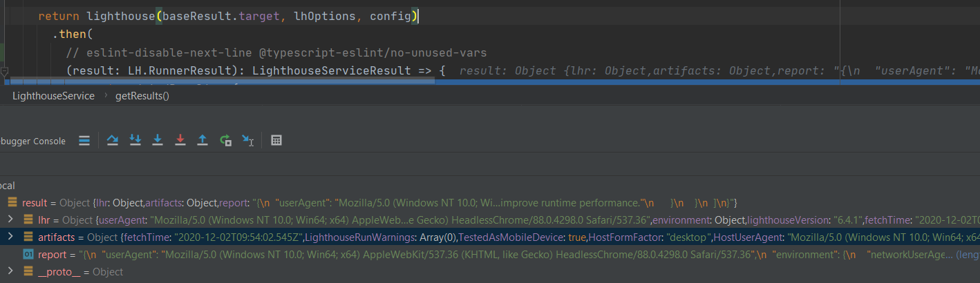980x283 pixels.
Task: Select the __proto__ variable row
Action: (490, 272)
